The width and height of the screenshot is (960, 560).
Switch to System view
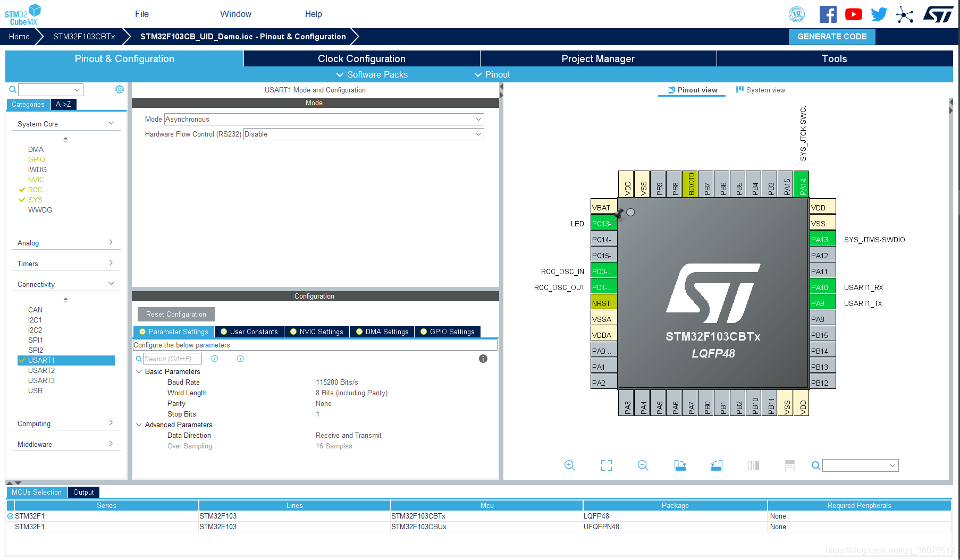point(760,90)
